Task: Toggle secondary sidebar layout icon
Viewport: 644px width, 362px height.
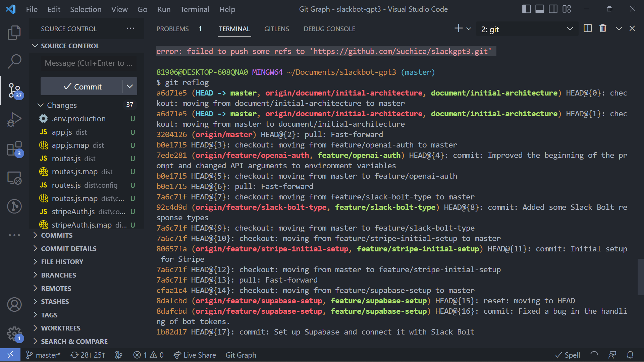Action: click(x=553, y=9)
